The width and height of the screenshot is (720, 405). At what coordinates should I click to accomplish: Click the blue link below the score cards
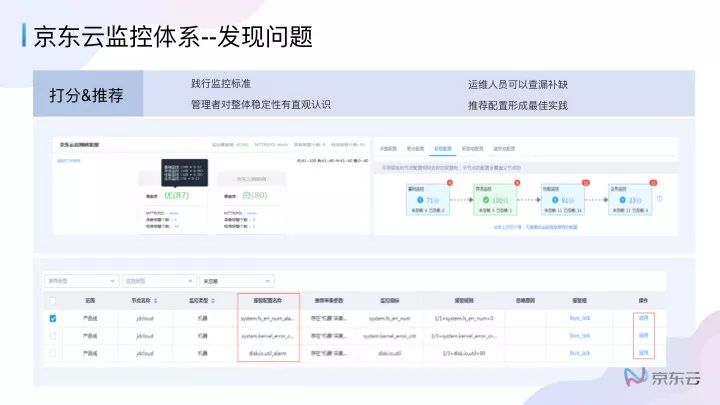pos(535,227)
